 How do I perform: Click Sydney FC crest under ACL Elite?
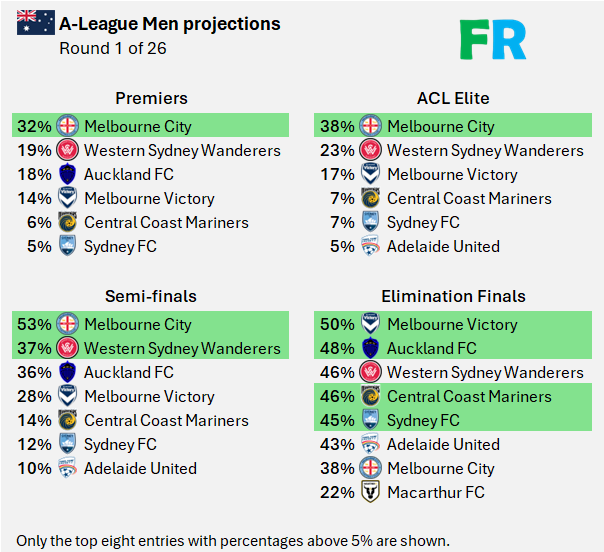(371, 222)
